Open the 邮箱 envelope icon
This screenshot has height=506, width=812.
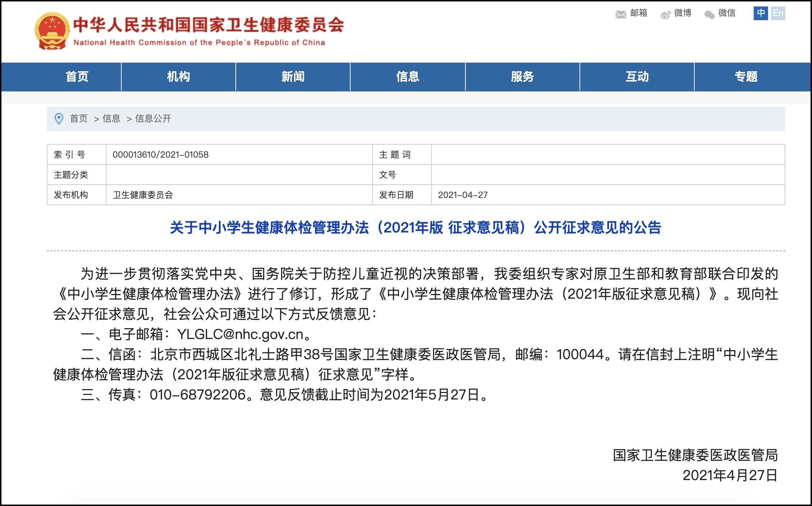coord(621,14)
